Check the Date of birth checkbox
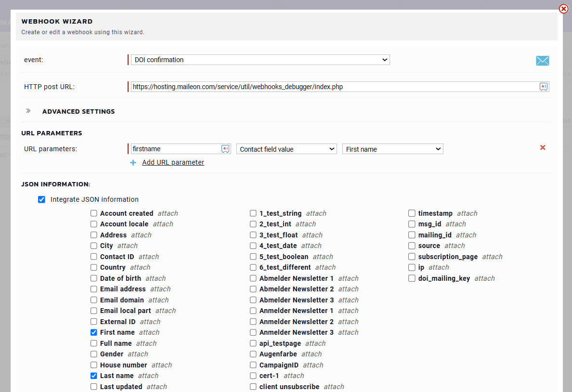This screenshot has width=572, height=392. [94, 278]
